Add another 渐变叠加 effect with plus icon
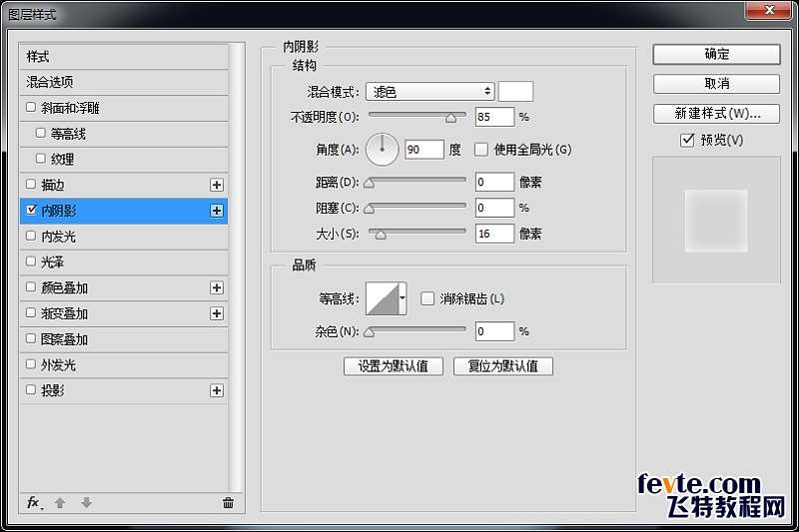The image size is (799, 532). [217, 313]
